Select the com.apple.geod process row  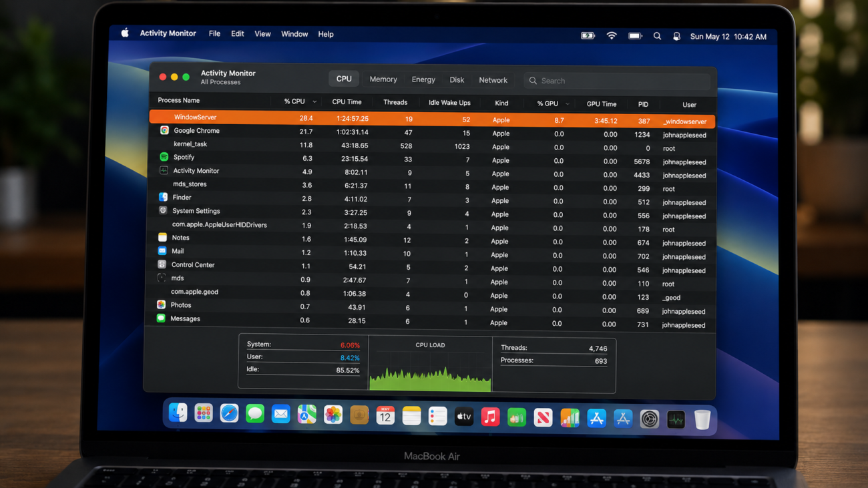coord(429,294)
